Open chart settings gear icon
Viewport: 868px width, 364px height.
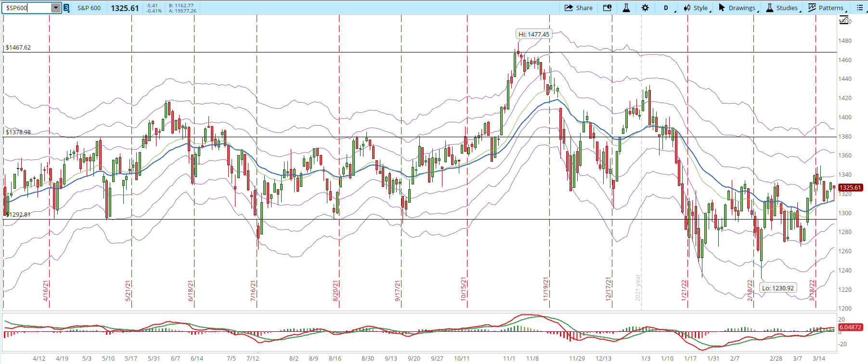tap(645, 8)
